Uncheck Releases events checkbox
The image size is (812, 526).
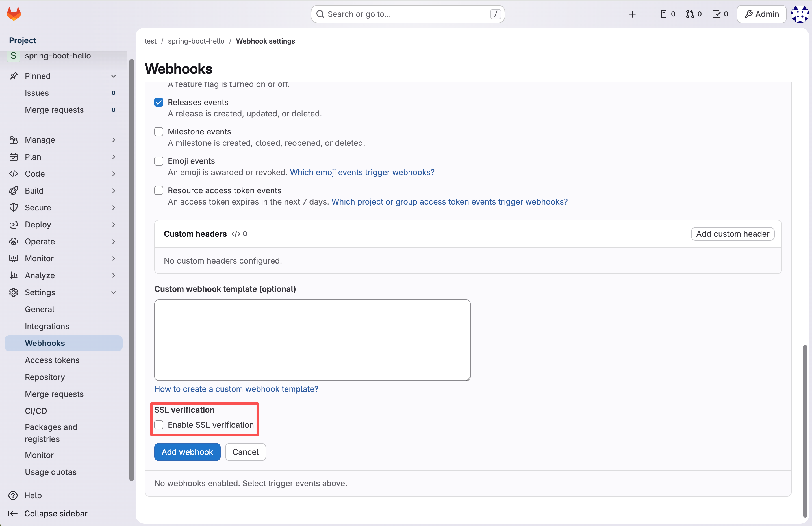(x=159, y=102)
